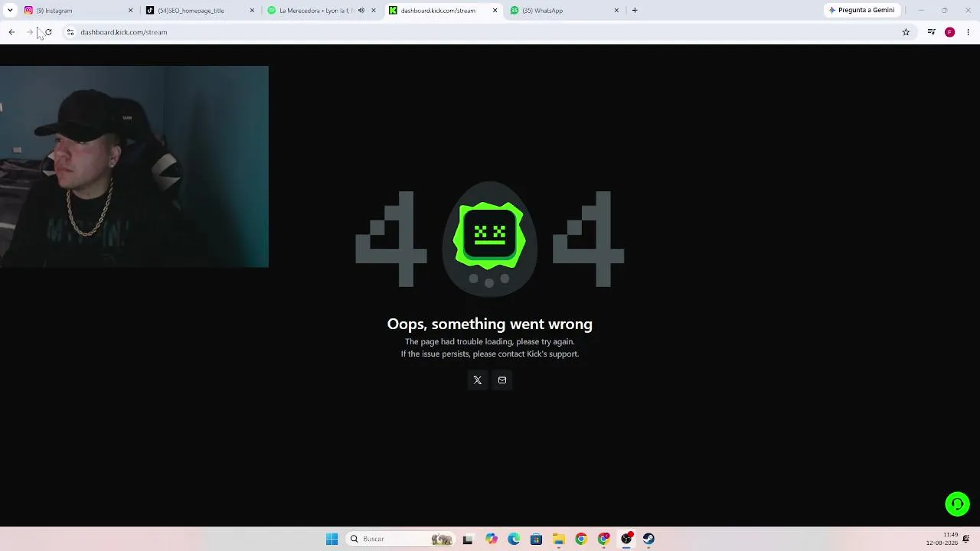
Task: Open a new browser tab
Action: pos(635,11)
